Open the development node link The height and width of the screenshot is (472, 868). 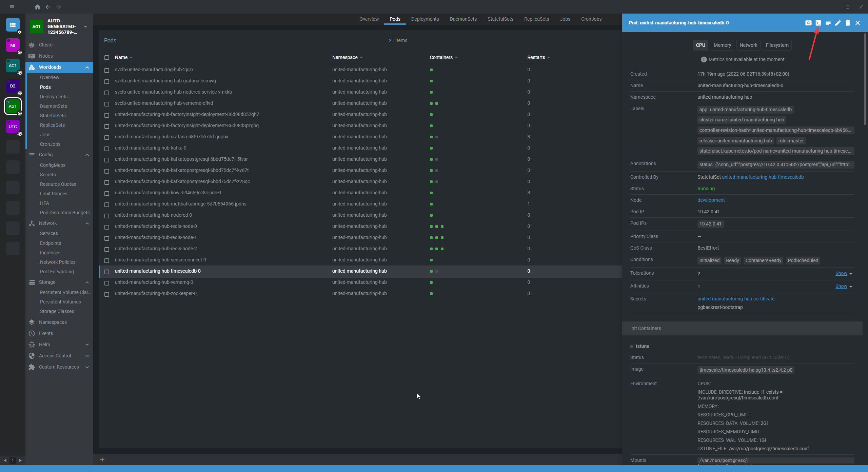click(711, 200)
